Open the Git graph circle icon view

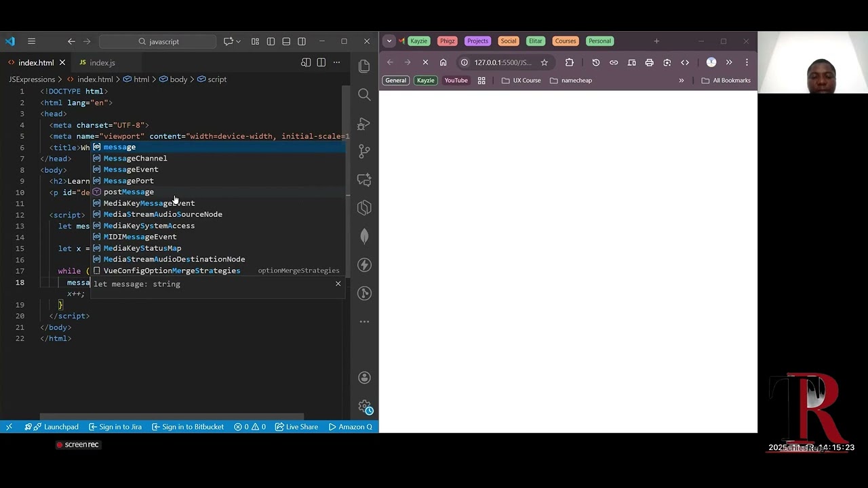364,293
